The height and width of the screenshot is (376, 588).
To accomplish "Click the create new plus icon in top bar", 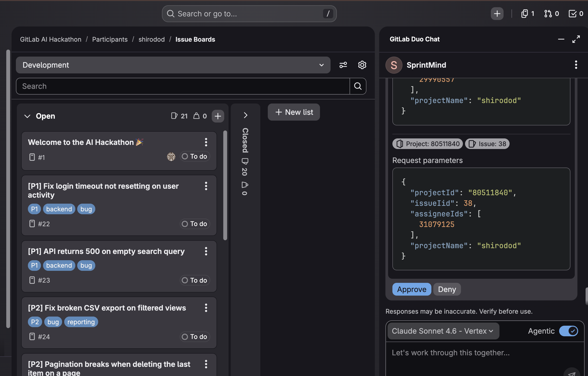I will pos(497,14).
